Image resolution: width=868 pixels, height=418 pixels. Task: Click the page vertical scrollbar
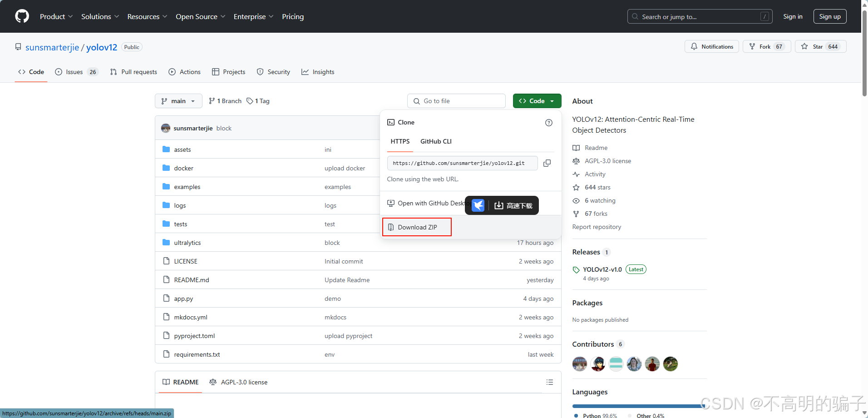click(864, 54)
